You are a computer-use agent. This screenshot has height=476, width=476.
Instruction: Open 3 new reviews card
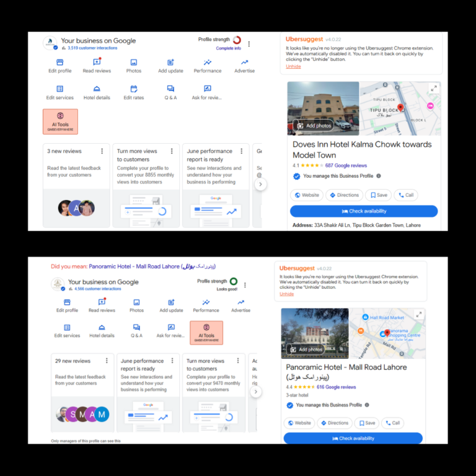(x=76, y=185)
